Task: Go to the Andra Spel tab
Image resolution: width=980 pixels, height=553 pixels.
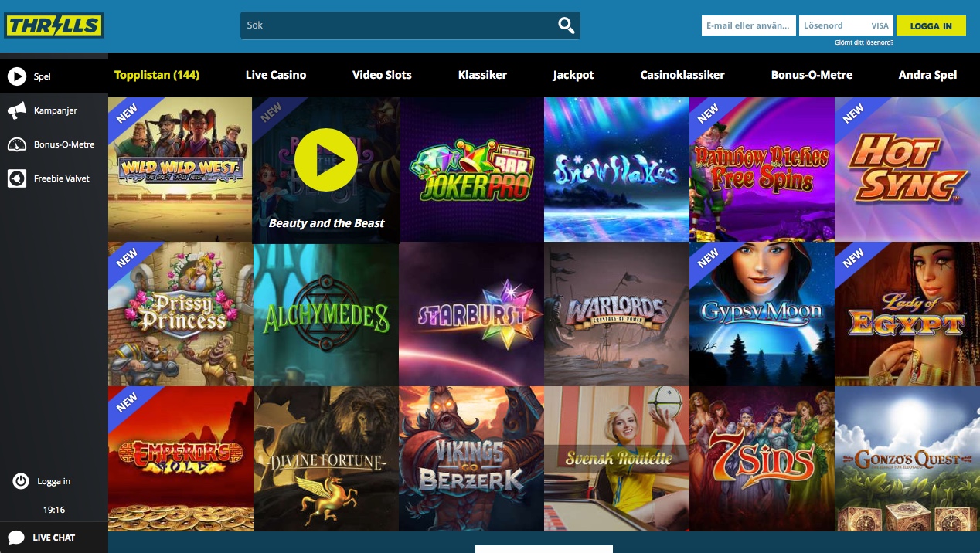Action: tap(927, 75)
